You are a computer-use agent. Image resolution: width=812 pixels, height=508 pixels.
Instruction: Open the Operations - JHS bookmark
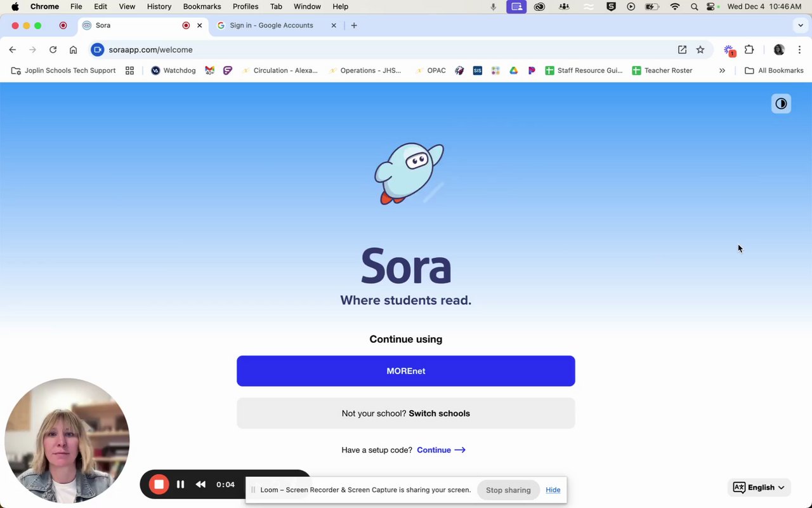365,70
